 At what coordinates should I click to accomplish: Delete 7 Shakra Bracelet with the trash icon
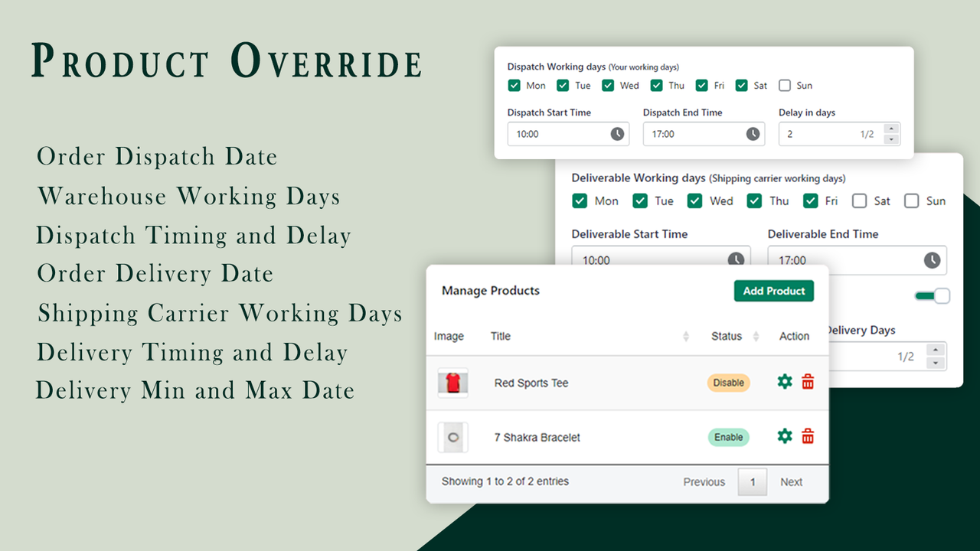(x=808, y=436)
